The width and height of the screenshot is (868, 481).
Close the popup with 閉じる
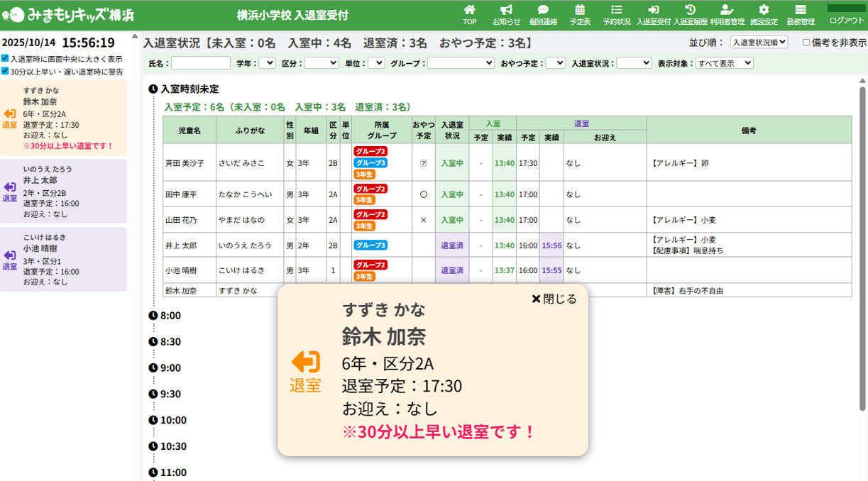(554, 299)
